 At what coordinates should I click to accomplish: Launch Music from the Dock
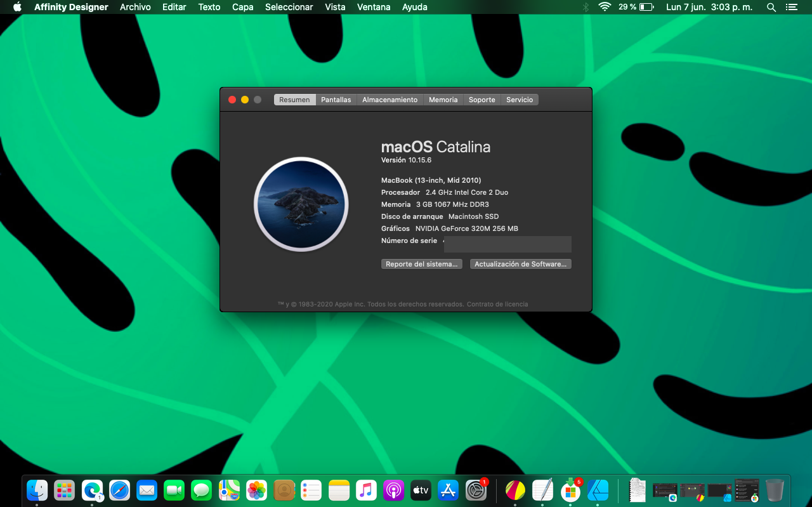366,490
